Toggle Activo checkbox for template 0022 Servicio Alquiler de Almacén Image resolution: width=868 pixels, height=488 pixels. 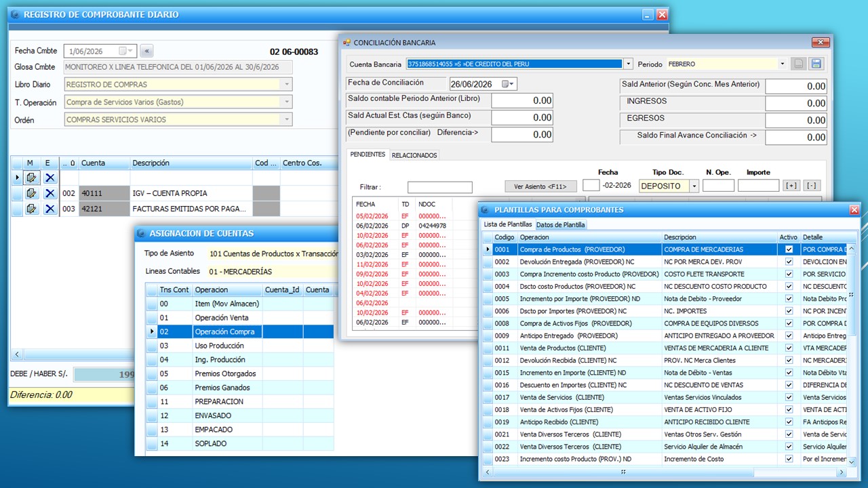(789, 447)
